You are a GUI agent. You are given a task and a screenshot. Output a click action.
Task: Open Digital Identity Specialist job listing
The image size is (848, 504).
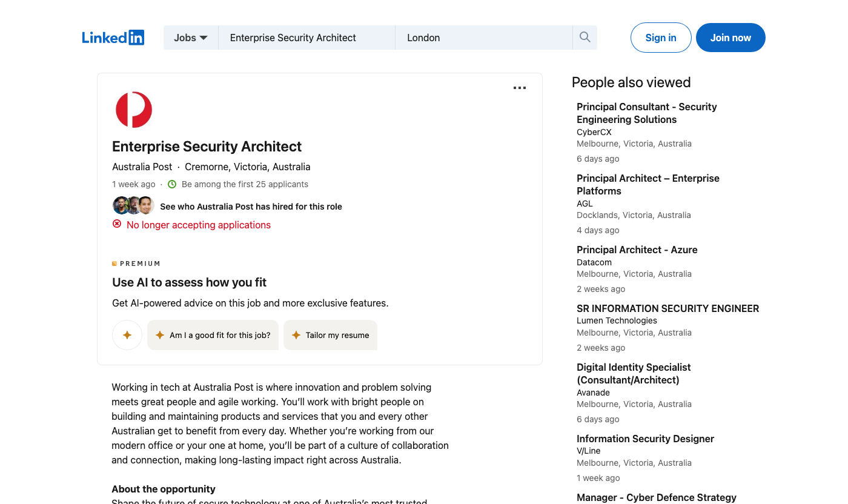tap(634, 374)
